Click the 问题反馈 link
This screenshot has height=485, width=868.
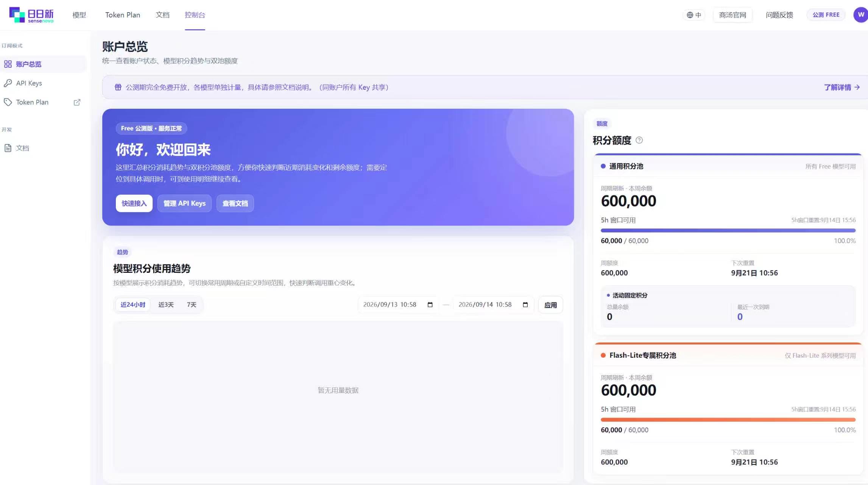click(x=779, y=15)
